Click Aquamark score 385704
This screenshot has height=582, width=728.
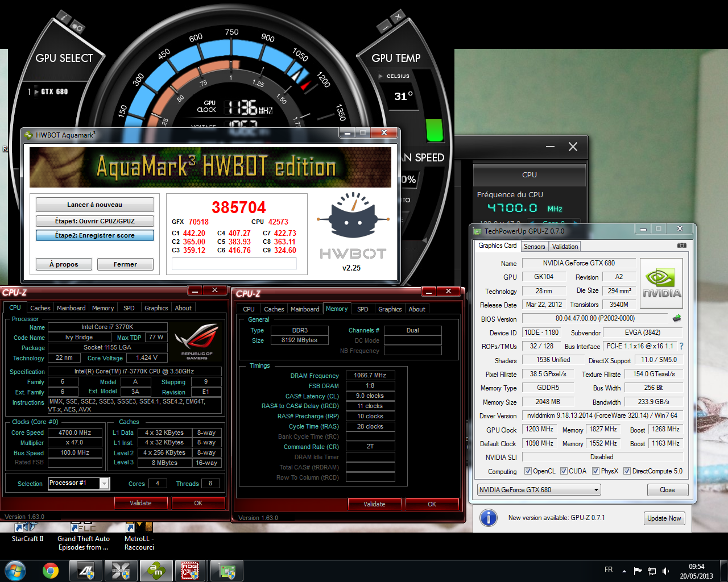point(239,207)
